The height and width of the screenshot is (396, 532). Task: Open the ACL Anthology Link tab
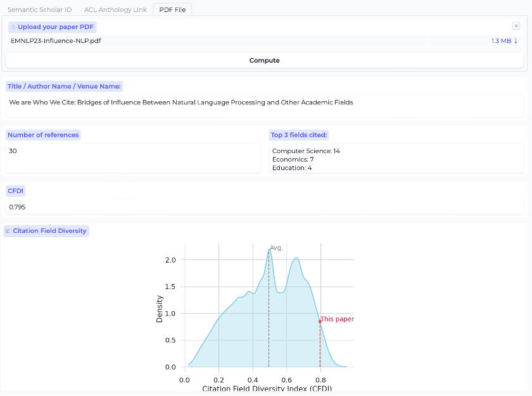point(115,9)
